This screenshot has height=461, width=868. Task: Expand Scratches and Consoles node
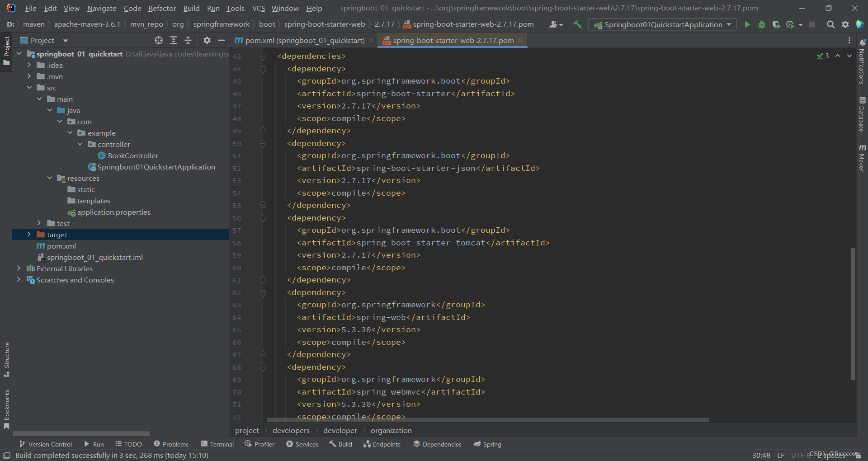tap(19, 279)
